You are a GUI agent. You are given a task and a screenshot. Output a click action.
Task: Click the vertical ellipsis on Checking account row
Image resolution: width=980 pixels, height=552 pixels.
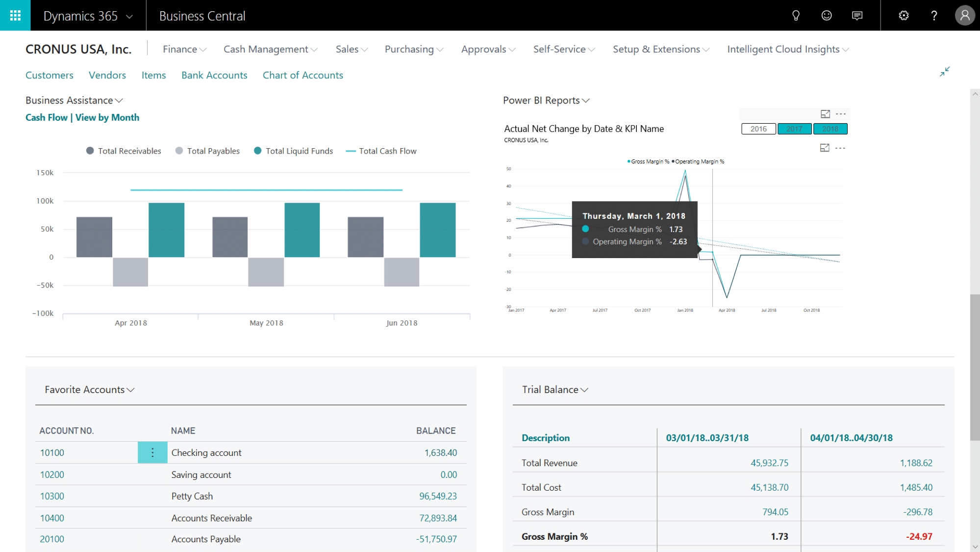coord(152,452)
